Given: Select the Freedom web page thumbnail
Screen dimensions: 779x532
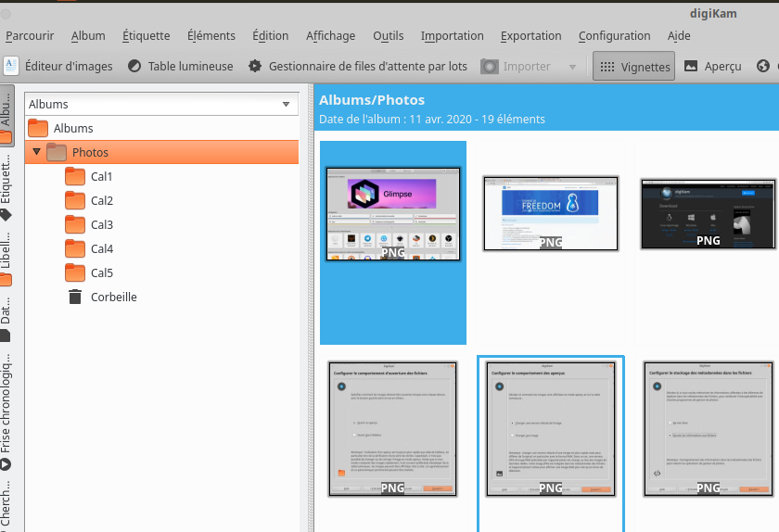Looking at the screenshot, I should pos(551,213).
